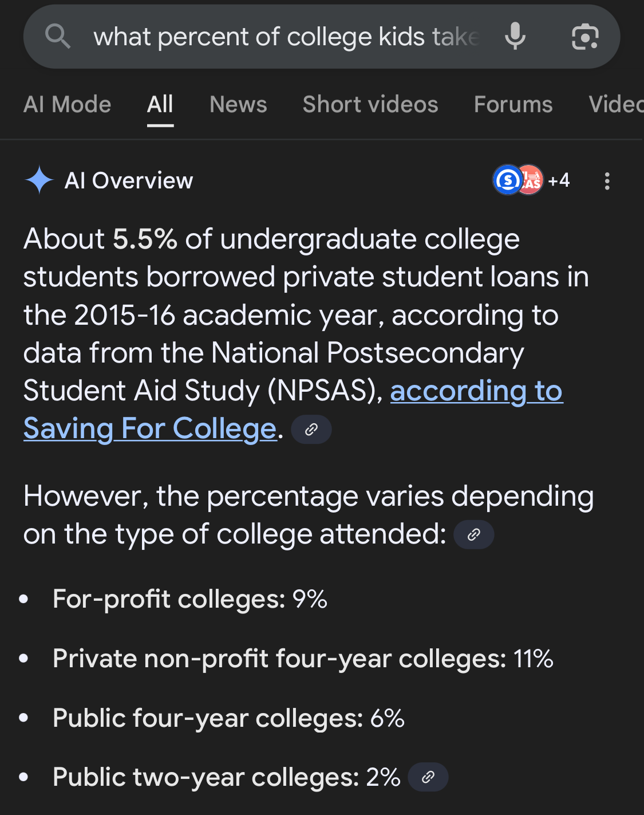Open AI Overview three-dot options menu
Screen dimensions: 644x815
click(607, 181)
